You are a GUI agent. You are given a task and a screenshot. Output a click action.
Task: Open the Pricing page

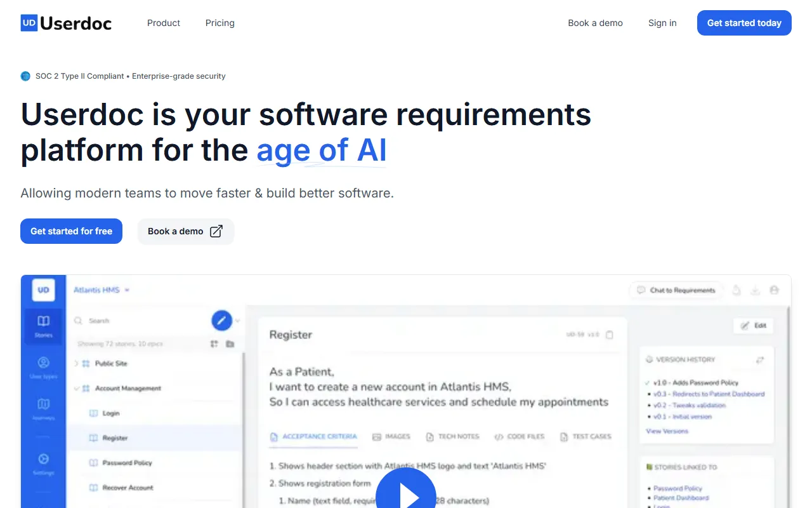click(x=219, y=23)
